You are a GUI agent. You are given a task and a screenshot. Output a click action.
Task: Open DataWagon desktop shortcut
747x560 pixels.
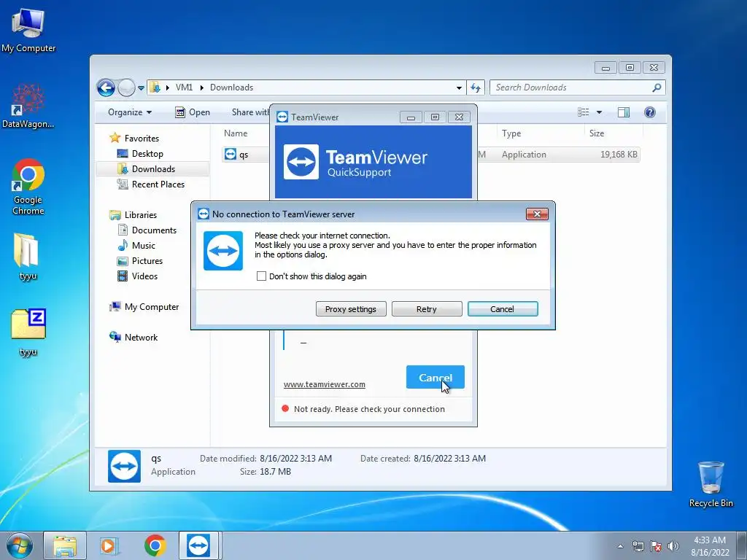coord(28,106)
